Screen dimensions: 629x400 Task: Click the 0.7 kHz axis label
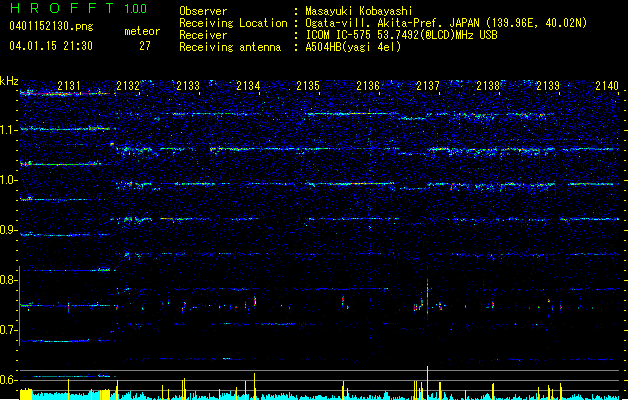click(9, 330)
